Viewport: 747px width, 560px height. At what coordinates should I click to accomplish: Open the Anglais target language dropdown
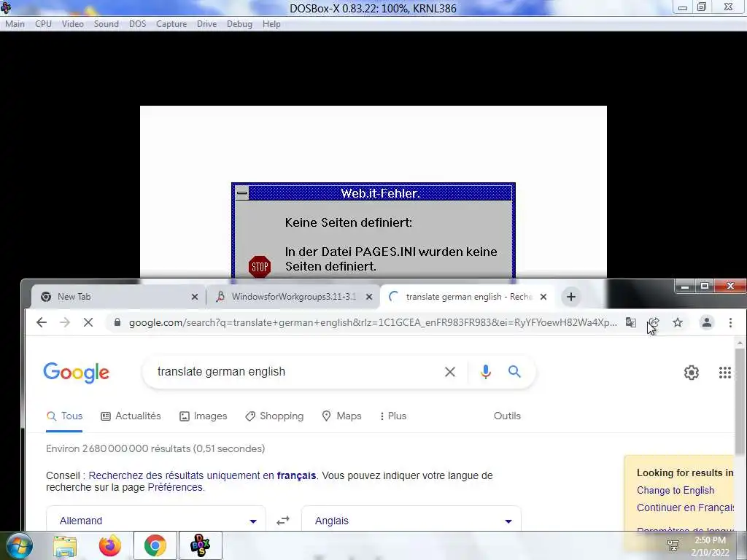click(x=411, y=521)
